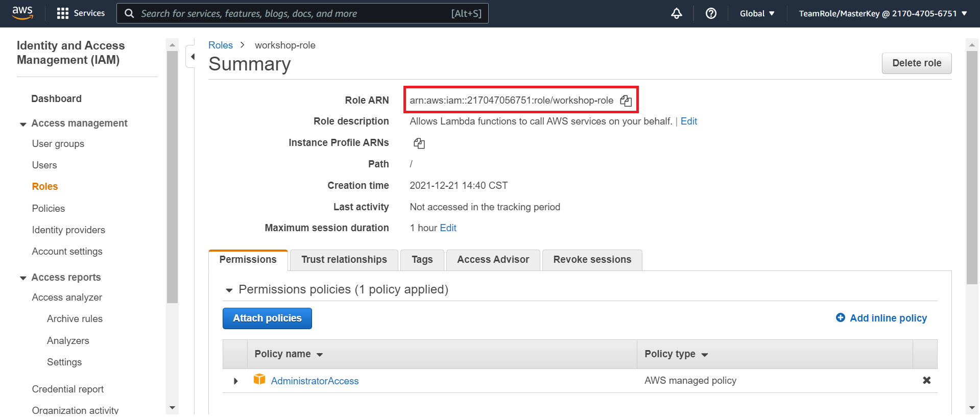980x420 pixels.
Task: Open Credential report in the sidebar
Action: click(68, 389)
